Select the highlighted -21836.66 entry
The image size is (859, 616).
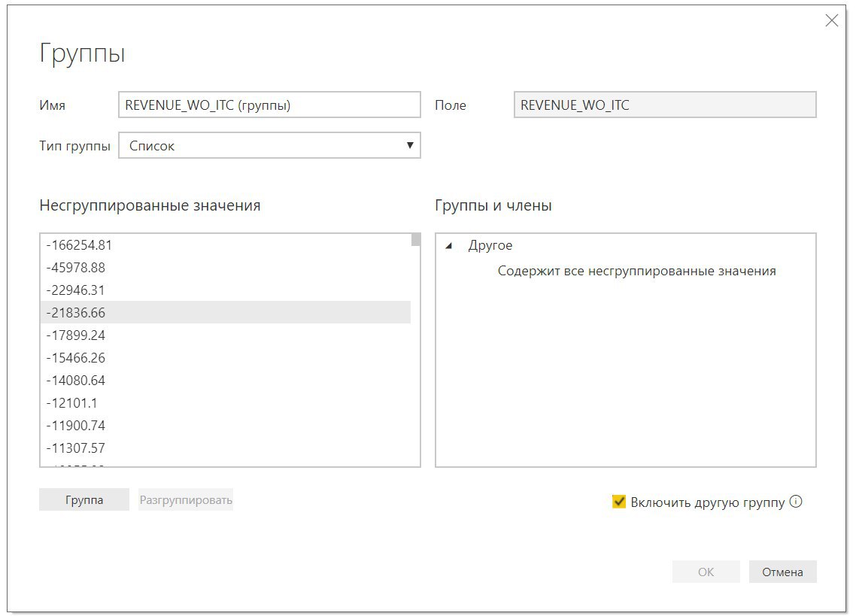point(76,313)
